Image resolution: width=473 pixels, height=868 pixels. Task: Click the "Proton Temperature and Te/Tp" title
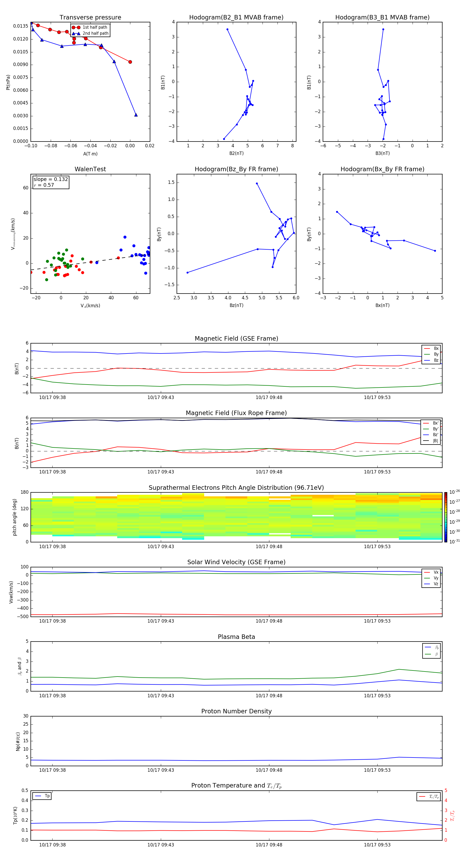[236, 786]
